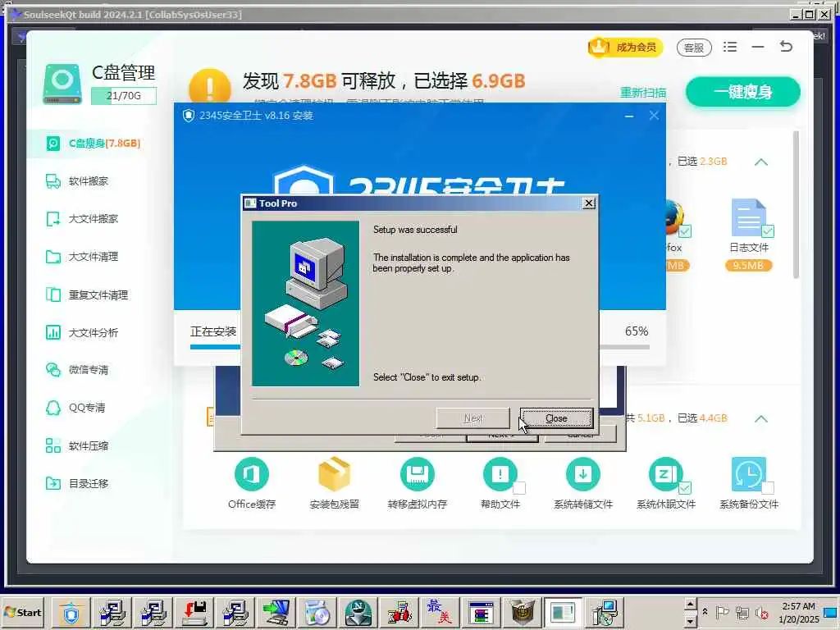Click the 成为会员 membership button

click(625, 47)
